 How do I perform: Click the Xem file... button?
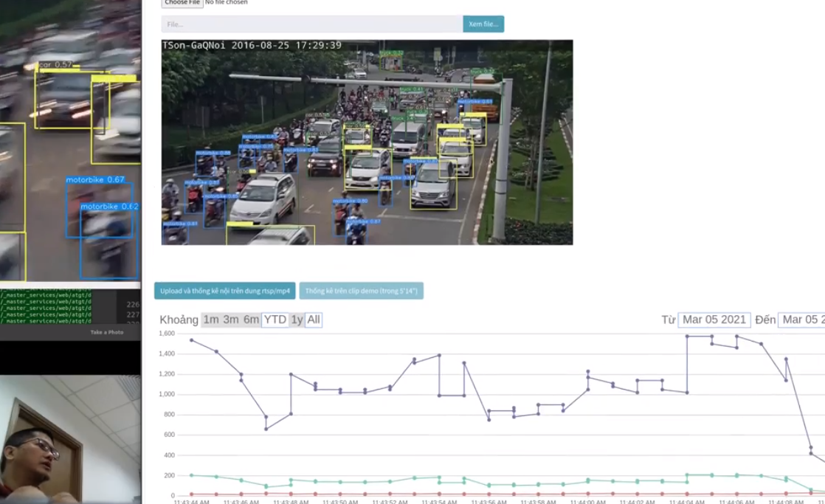pos(483,24)
